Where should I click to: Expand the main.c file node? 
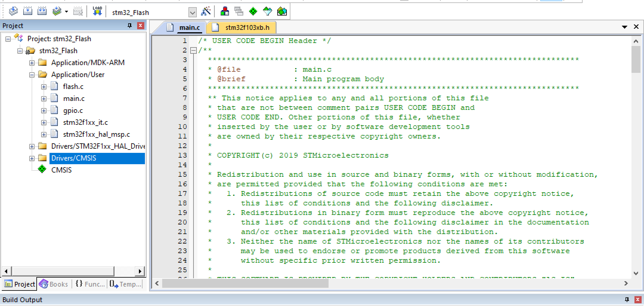pyautogui.click(x=44, y=99)
